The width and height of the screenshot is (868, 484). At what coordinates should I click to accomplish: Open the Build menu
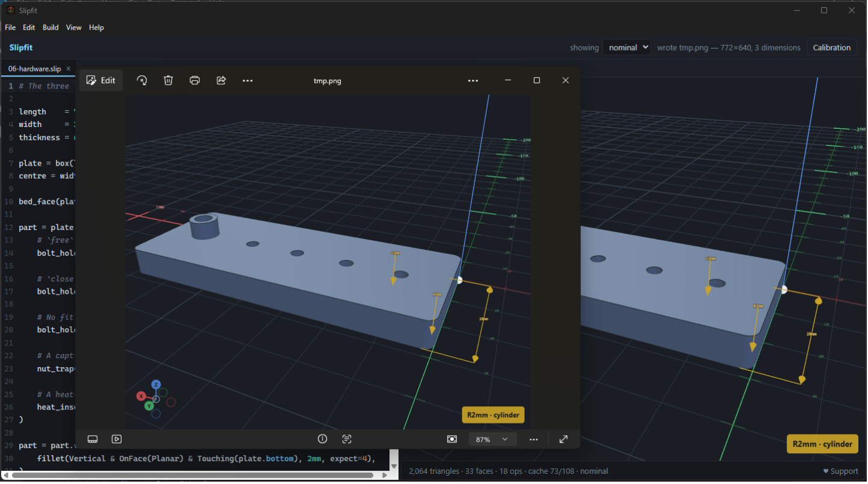click(51, 28)
